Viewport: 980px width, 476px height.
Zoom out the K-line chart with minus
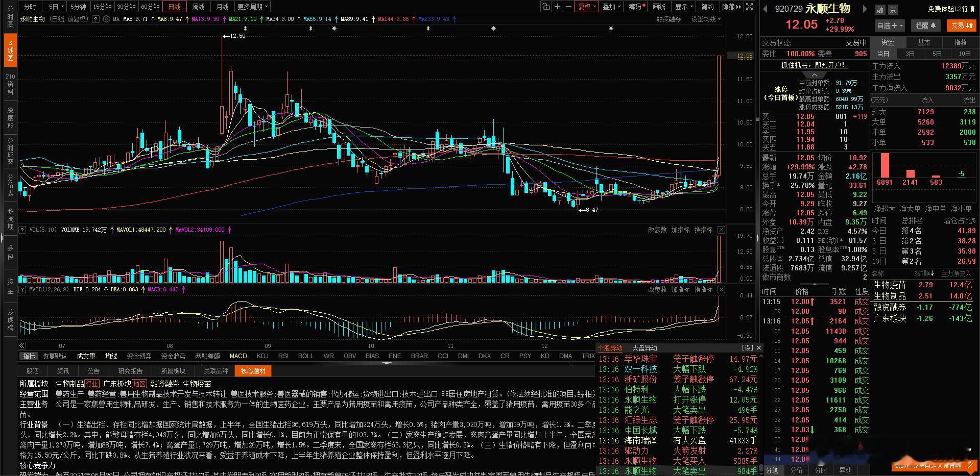click(x=569, y=7)
